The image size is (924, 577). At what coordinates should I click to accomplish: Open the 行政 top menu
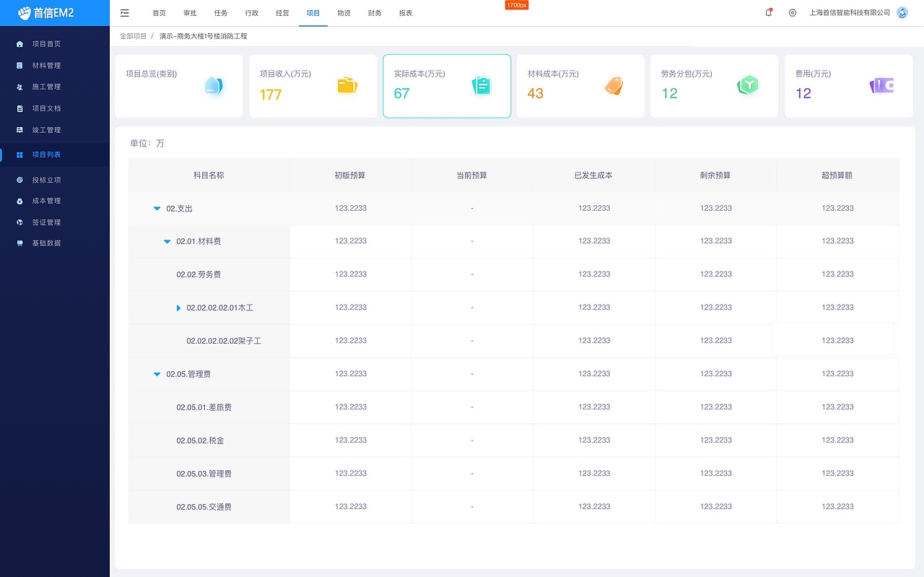tap(252, 14)
